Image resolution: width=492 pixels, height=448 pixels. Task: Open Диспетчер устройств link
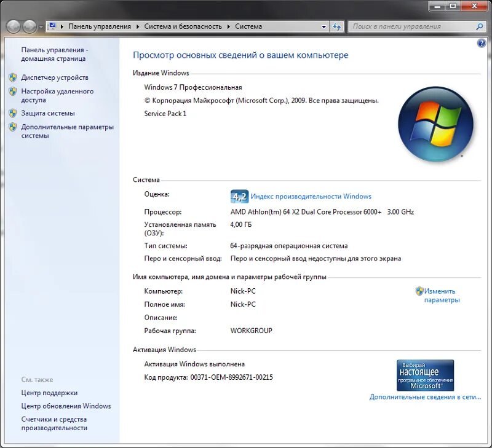click(x=55, y=77)
